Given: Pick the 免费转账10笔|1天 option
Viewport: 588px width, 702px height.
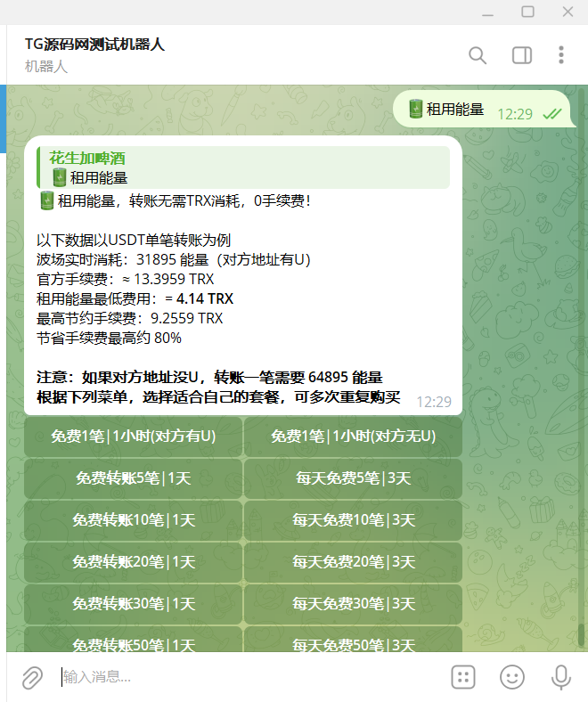Looking at the screenshot, I should coord(133,520).
